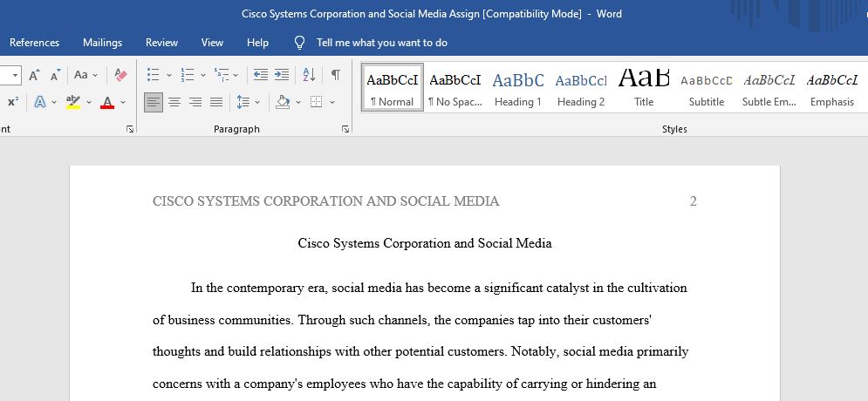Image resolution: width=868 pixels, height=401 pixels.
Task: Clear all formatting with eraser icon
Action: [x=120, y=75]
